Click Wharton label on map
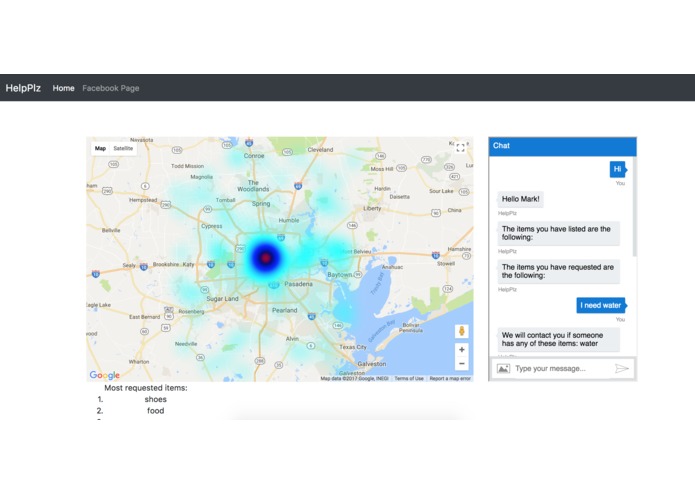Image resolution: width=695 pixels, height=494 pixels. coord(139,362)
